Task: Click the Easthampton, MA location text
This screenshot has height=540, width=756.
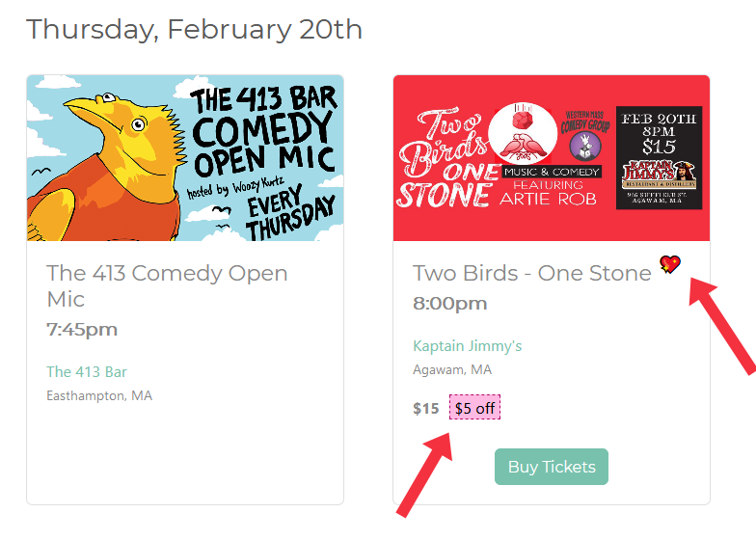Action: (99, 395)
